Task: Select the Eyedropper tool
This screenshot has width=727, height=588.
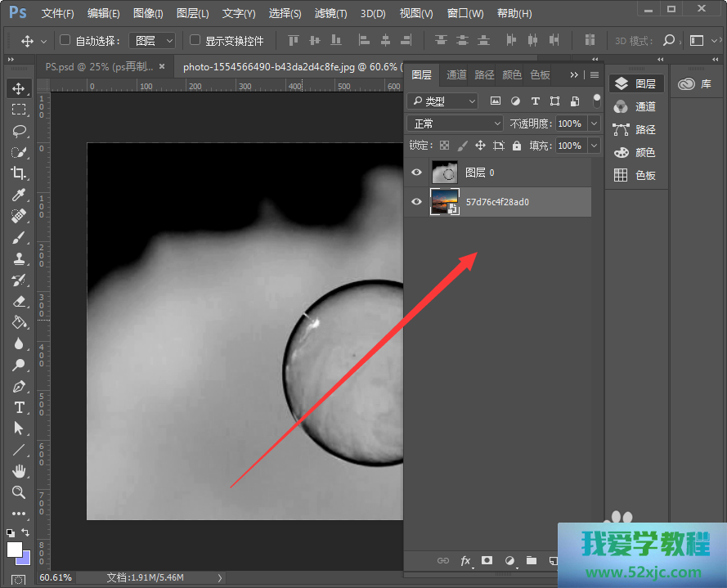Action: tap(19, 195)
